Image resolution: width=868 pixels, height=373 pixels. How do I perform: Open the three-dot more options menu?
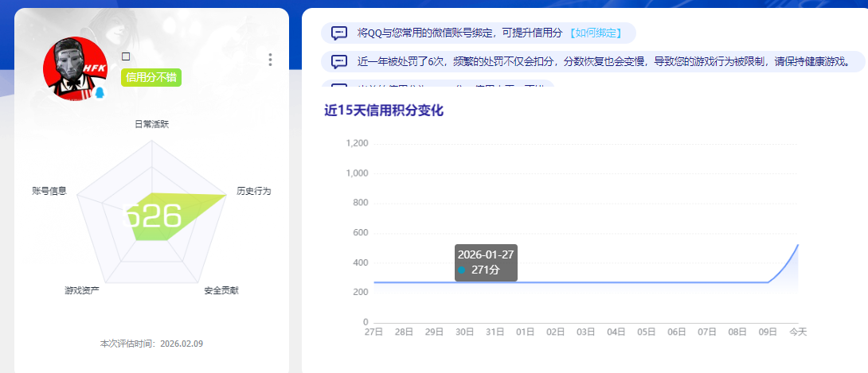270,60
